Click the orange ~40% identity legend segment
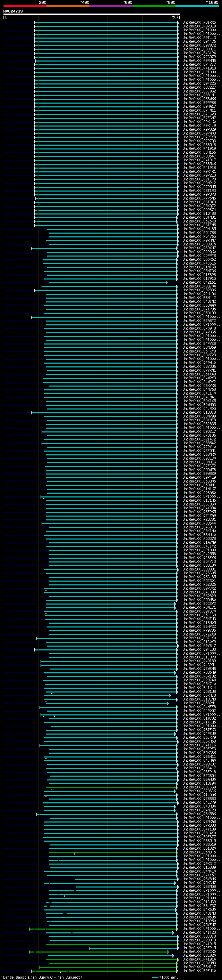This screenshot has width=222, height=980. (x=68, y=6)
